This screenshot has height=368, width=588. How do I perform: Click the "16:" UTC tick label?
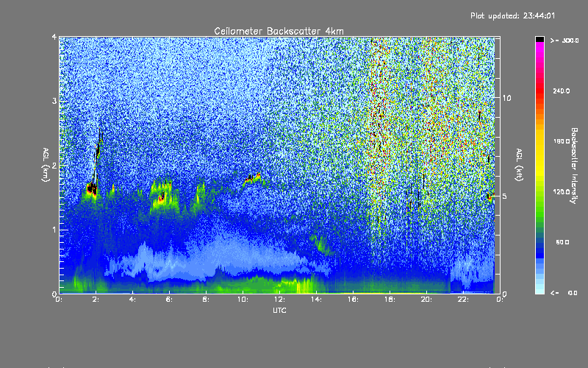(354, 300)
